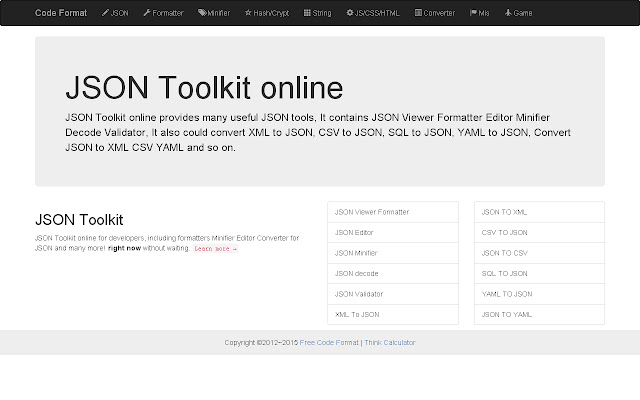Viewport: 640px width, 400px height.
Task: Click the pencil icon beside JSON in navbar
Action: pos(106,14)
